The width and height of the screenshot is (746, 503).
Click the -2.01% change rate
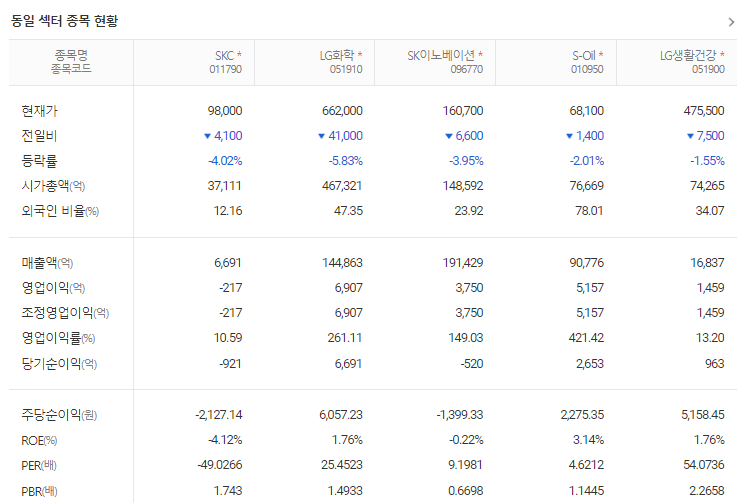(587, 161)
